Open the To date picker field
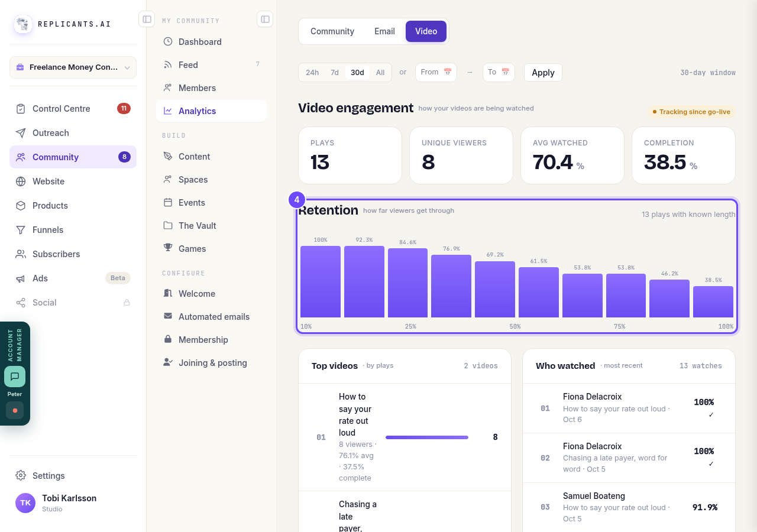757x532 pixels. pos(499,72)
